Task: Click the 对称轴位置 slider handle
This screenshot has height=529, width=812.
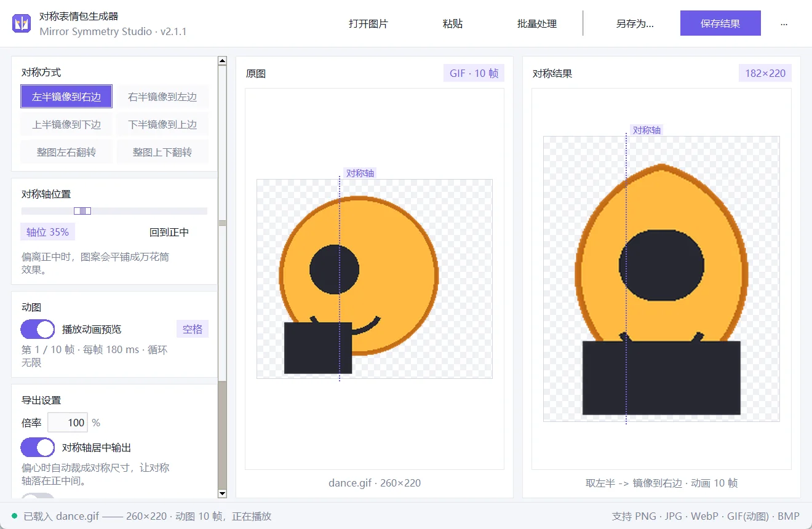Action: (82, 211)
